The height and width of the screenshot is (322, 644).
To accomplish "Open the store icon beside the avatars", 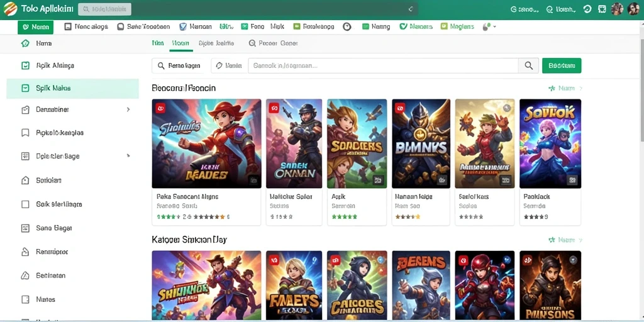I will (x=602, y=9).
